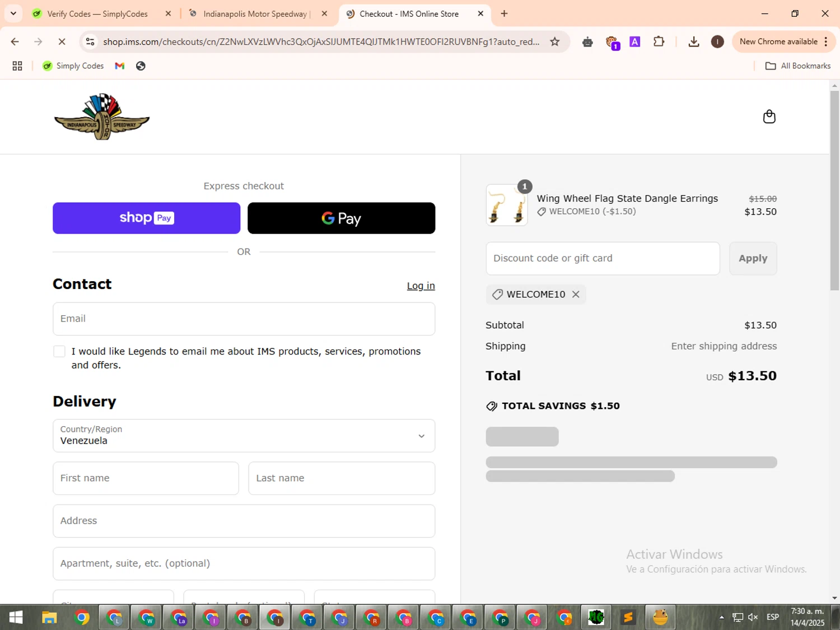Expand the Country/Region dropdown
The height and width of the screenshot is (630, 840).
244,436
